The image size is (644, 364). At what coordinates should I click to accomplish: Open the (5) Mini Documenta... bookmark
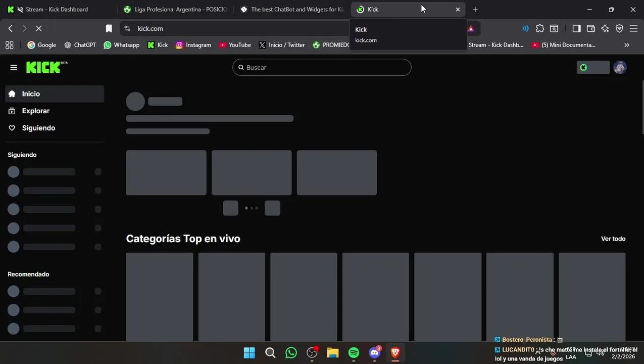tap(563, 45)
